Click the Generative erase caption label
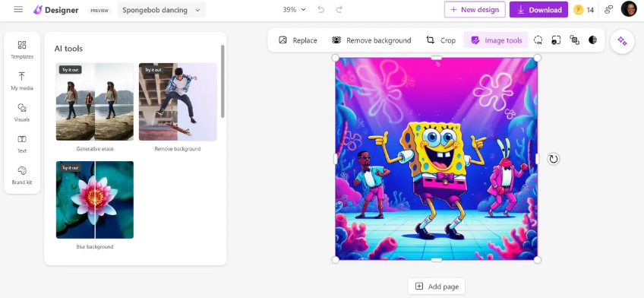This screenshot has height=298, width=644. pyautogui.click(x=95, y=149)
